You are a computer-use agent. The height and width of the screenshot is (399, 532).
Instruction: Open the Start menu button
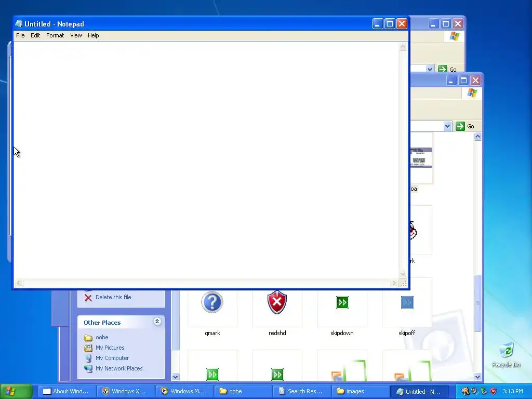(16, 391)
